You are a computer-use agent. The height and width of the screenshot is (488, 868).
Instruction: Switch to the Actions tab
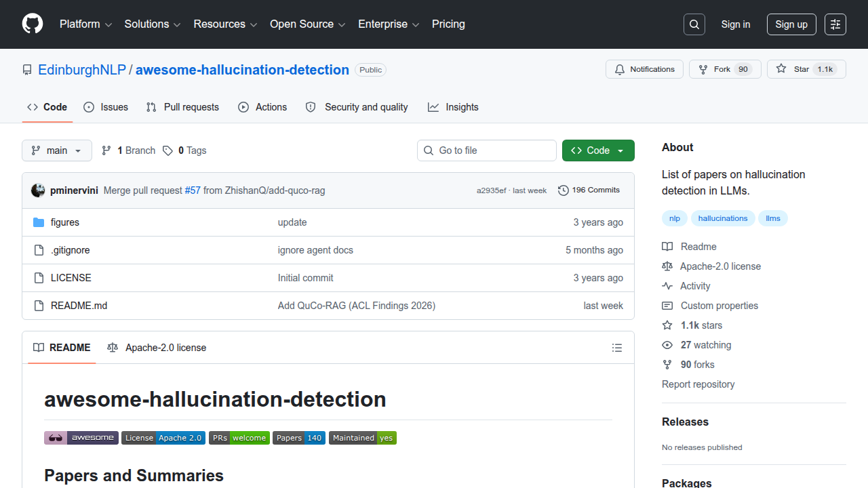[262, 107]
